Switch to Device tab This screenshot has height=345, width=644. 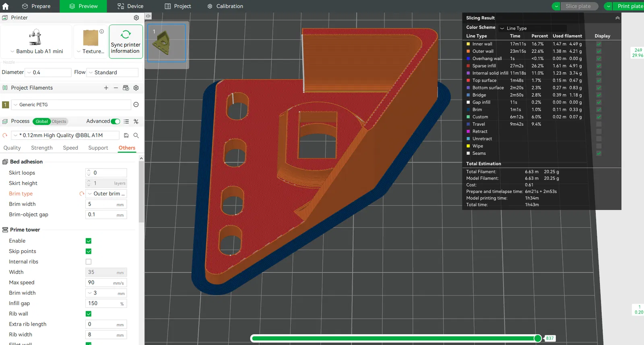(x=130, y=6)
